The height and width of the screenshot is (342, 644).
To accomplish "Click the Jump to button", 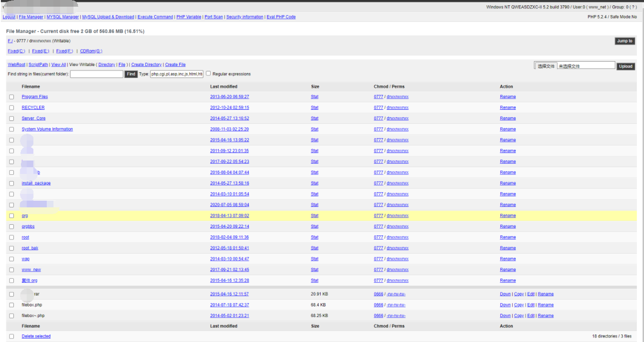I will [624, 41].
